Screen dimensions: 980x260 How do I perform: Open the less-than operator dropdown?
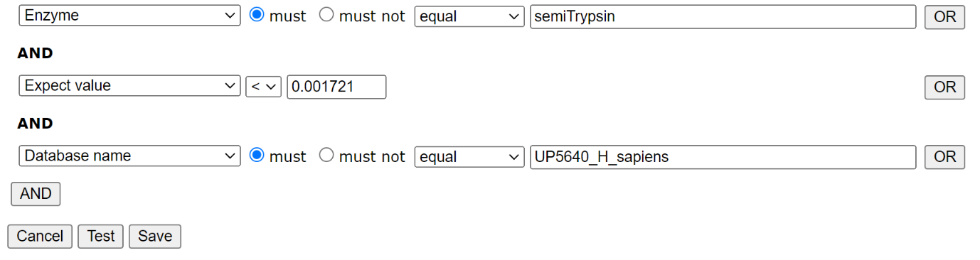[263, 87]
